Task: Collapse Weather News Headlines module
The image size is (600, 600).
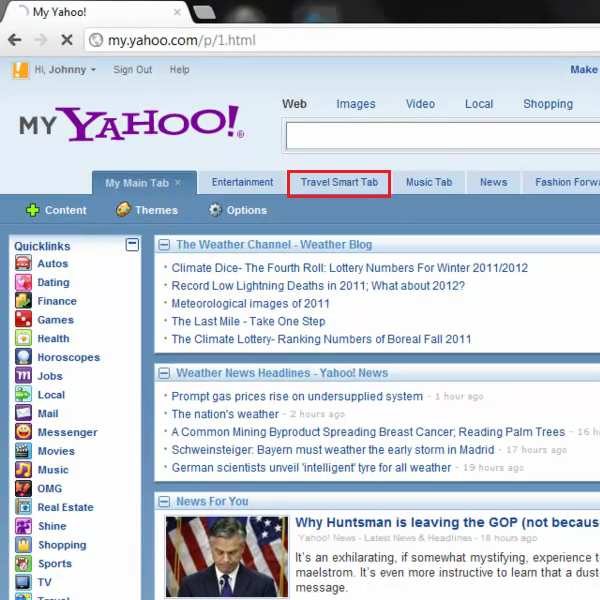Action: [164, 373]
